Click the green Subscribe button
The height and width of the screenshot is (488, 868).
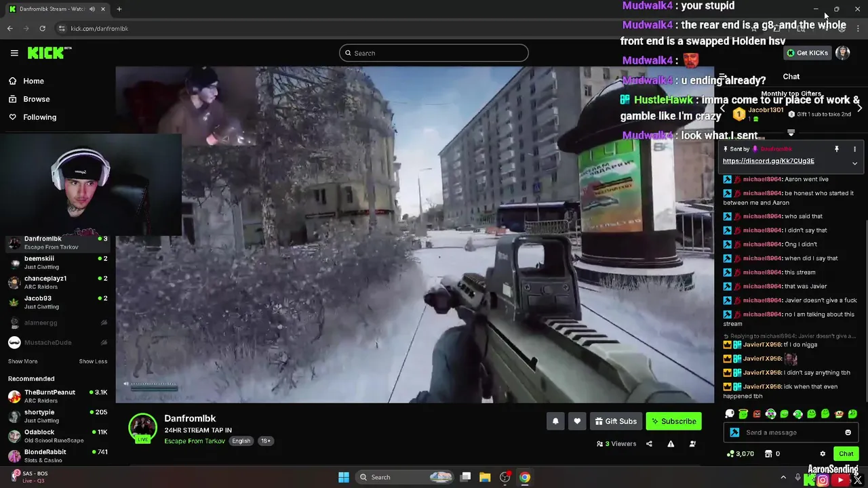coord(674,421)
